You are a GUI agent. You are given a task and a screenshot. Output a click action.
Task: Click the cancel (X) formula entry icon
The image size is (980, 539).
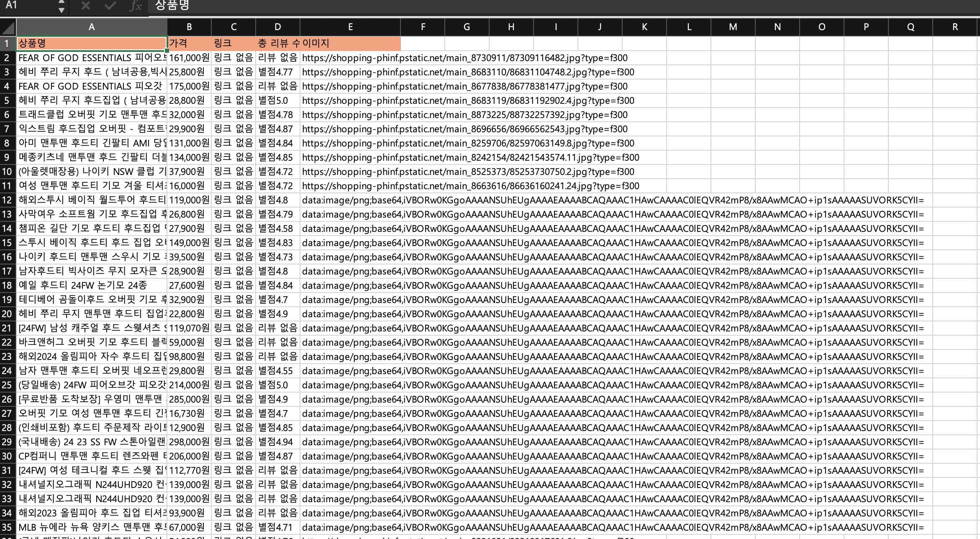[x=85, y=5]
